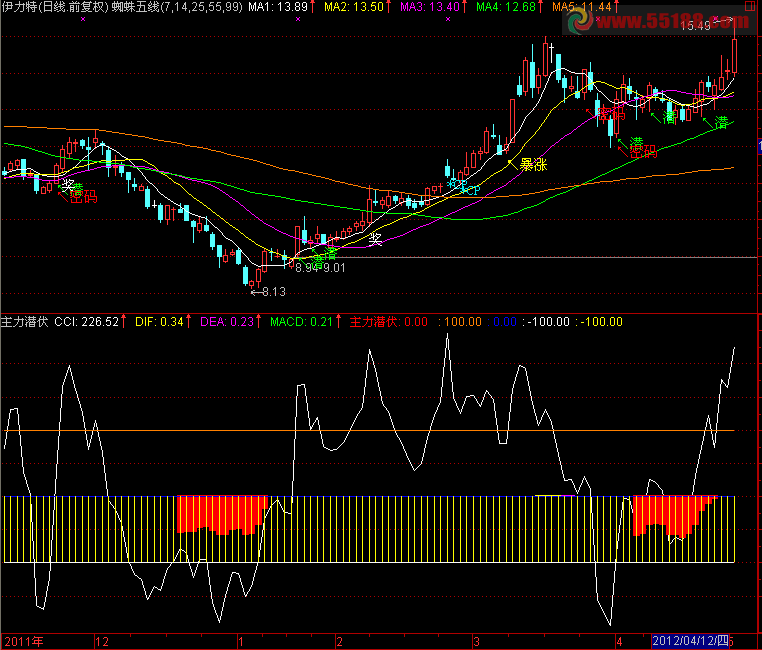Select the 8.94 price annotation on chart
Viewport: 762px width, 650px height.
point(305,267)
